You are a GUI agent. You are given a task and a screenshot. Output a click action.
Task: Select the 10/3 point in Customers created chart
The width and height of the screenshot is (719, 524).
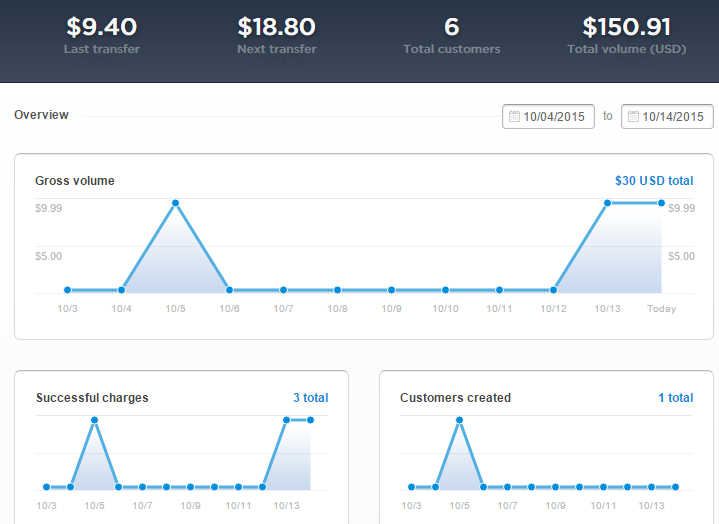(x=411, y=487)
